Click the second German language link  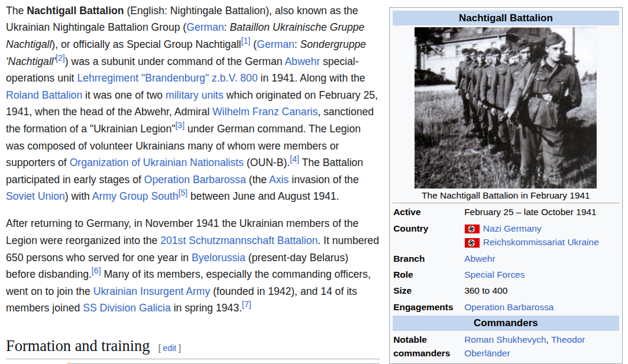275,44
